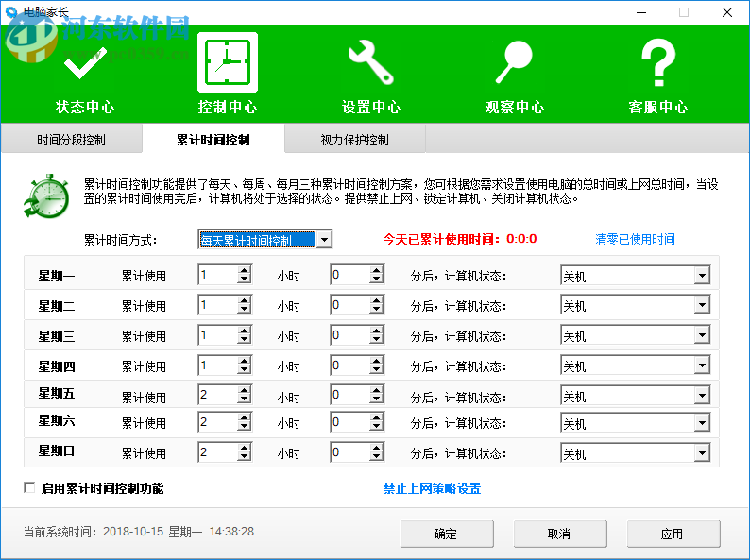Close the 电脑家长 window
This screenshot has height=560, width=750.
click(727, 12)
